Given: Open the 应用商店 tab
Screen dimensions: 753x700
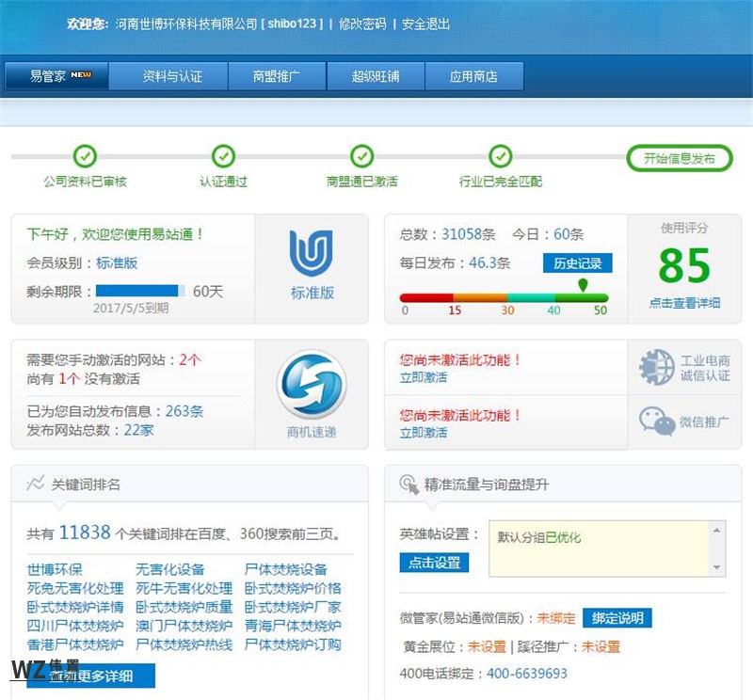Looking at the screenshot, I should (x=475, y=76).
